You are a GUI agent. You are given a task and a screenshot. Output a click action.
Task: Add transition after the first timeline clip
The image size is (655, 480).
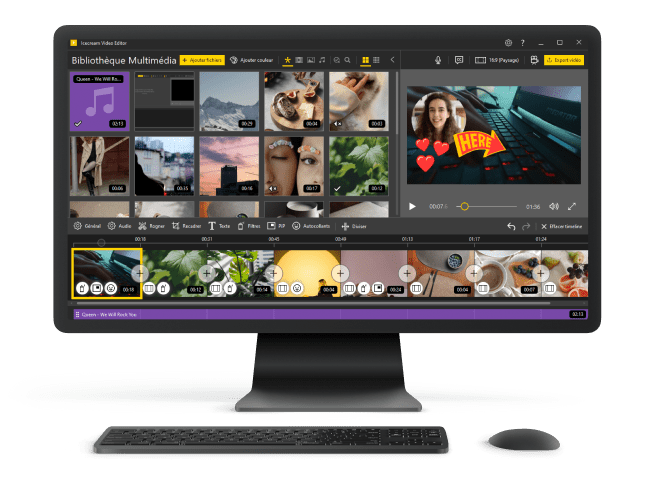(140, 273)
